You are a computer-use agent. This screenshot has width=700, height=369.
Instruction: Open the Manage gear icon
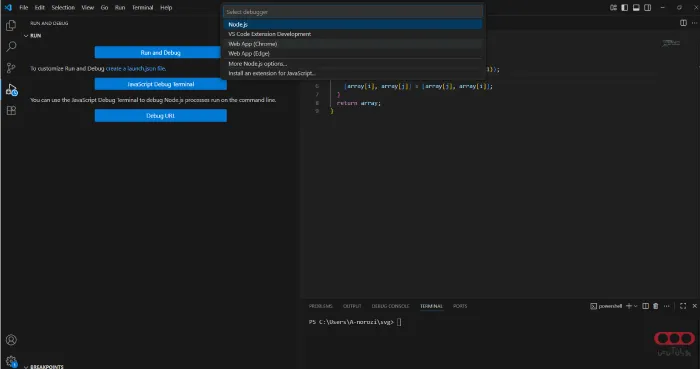11,361
